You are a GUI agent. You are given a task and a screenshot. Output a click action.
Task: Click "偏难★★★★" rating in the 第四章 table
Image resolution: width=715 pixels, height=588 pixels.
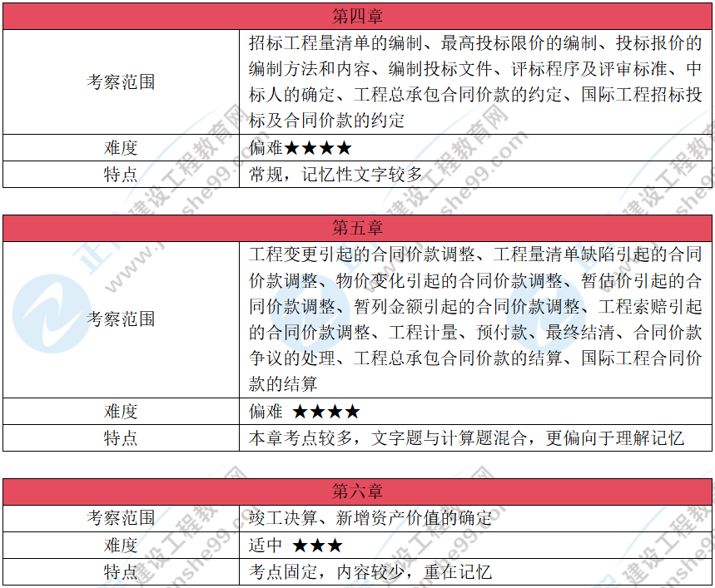coord(300,147)
